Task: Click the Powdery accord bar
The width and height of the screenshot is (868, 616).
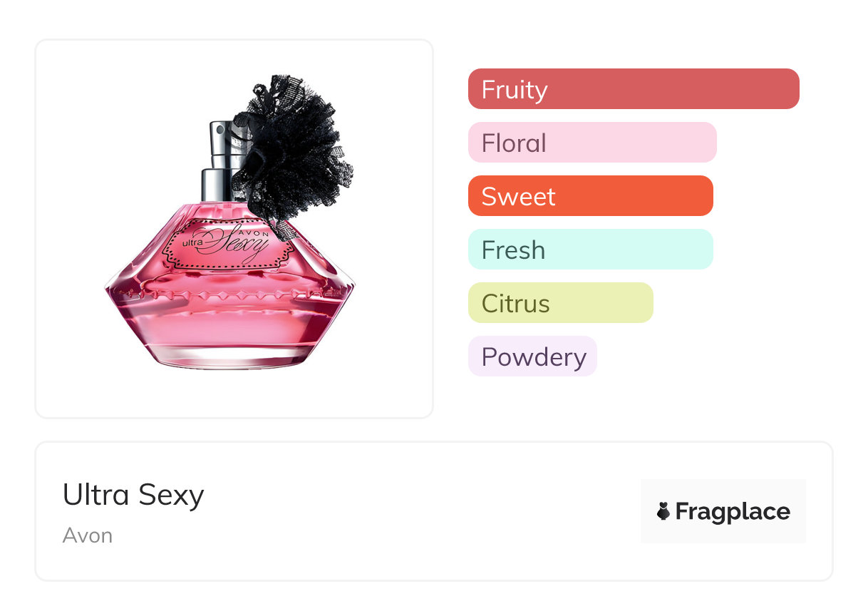Action: (532, 356)
